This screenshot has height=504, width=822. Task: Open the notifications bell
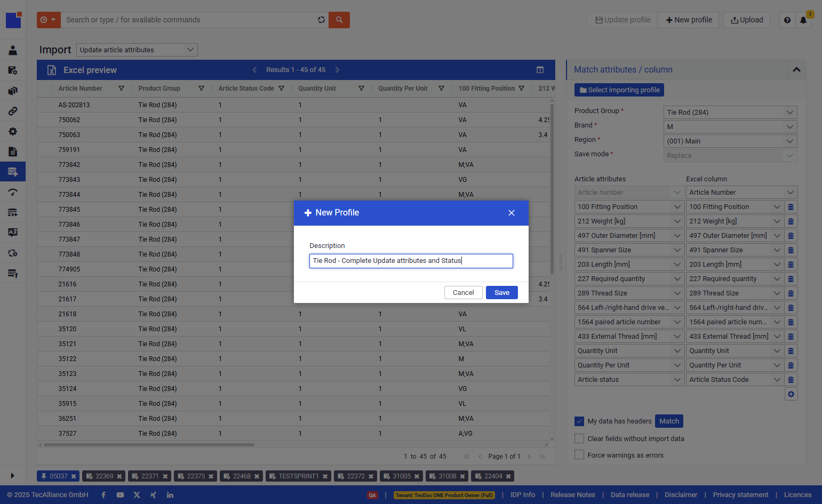point(803,20)
